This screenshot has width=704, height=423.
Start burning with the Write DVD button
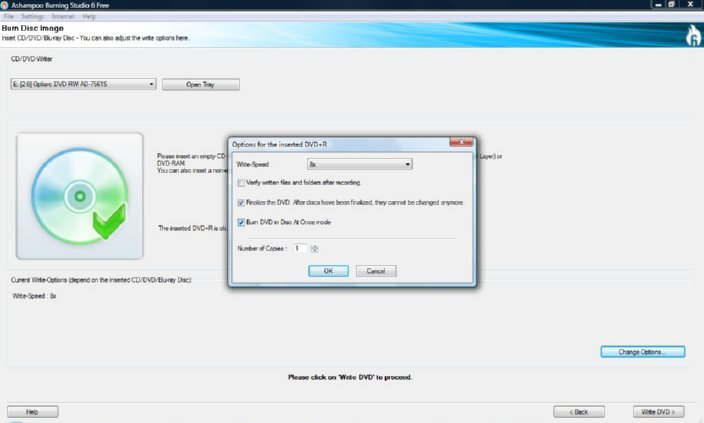pos(659,412)
